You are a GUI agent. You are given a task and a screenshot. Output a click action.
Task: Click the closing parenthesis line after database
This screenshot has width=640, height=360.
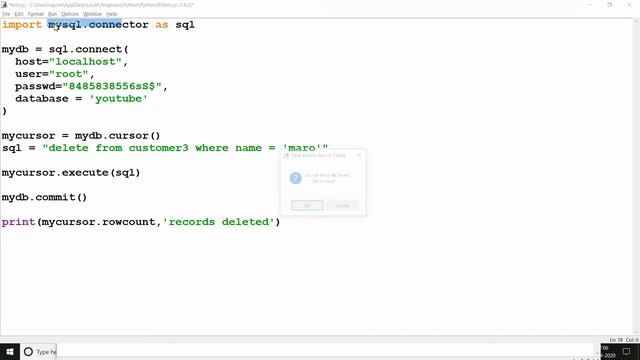(x=4, y=111)
